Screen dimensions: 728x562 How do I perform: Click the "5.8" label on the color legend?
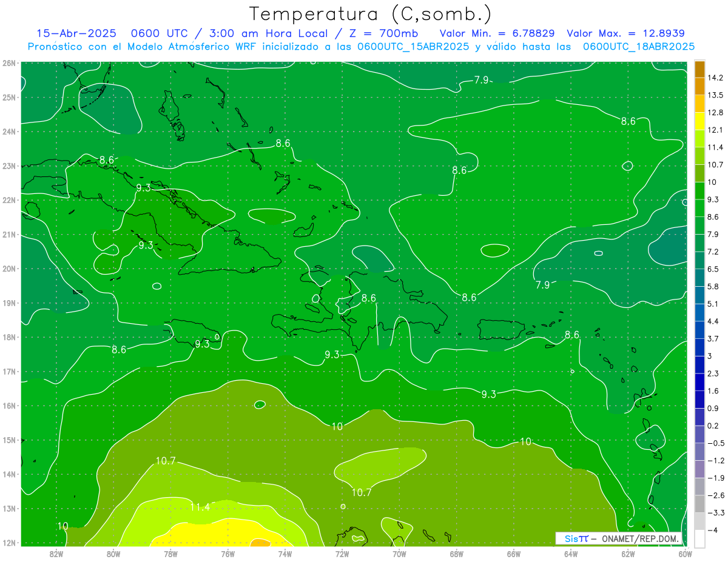tap(714, 287)
